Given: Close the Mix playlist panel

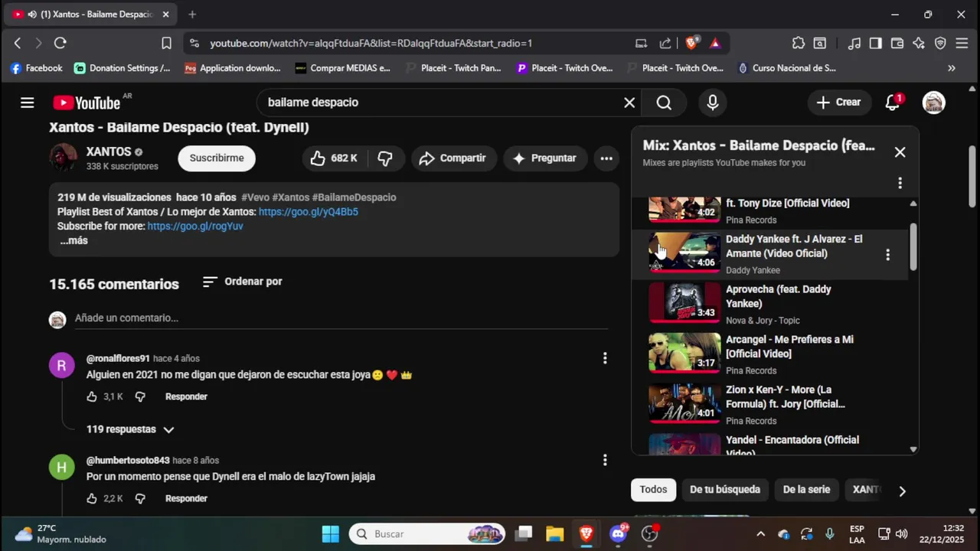Looking at the screenshot, I should pyautogui.click(x=900, y=152).
